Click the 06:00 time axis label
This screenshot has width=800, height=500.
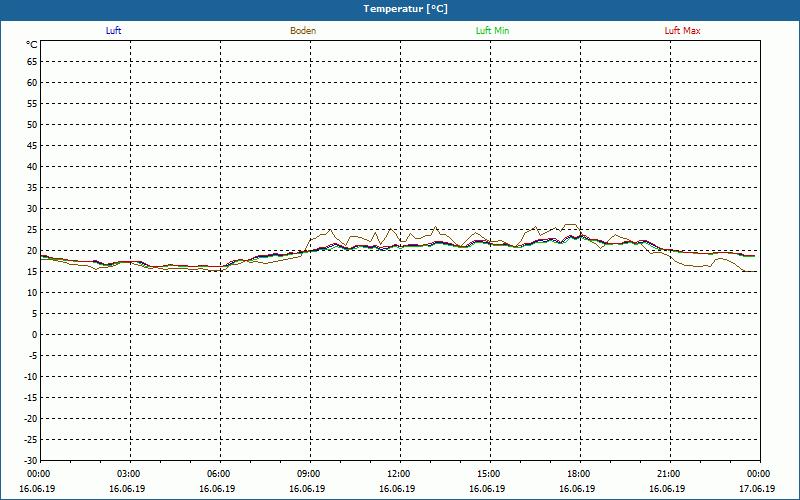pyautogui.click(x=220, y=474)
